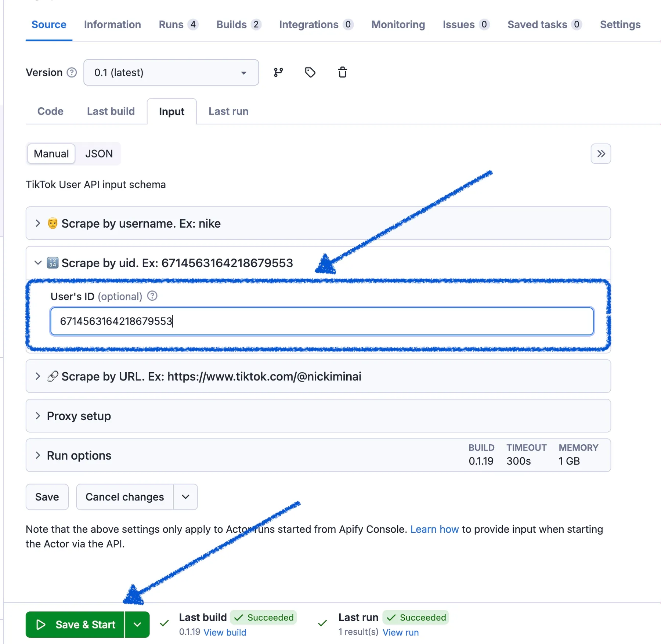Open the View build link
Screen dimensions: 661x644
(225, 632)
